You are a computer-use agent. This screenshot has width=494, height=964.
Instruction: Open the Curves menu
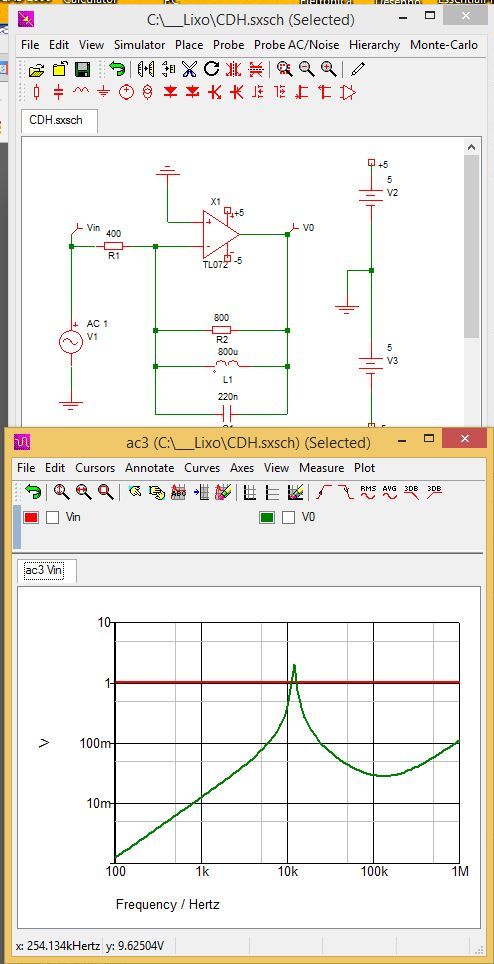point(202,468)
